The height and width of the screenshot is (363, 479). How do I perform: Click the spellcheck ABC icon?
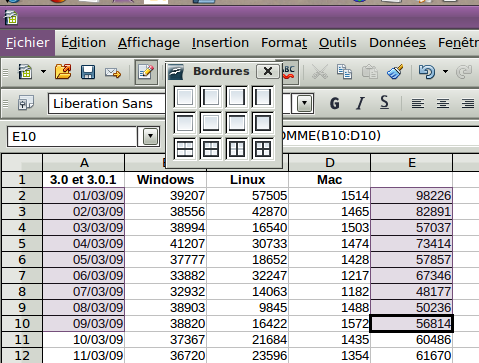[289, 72]
